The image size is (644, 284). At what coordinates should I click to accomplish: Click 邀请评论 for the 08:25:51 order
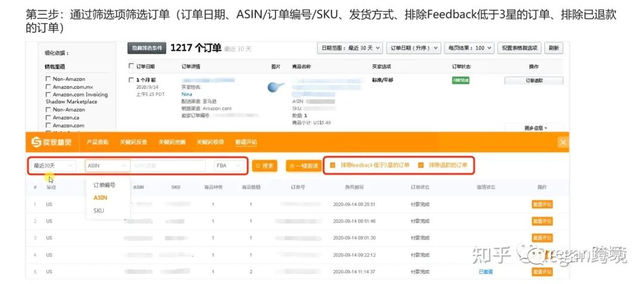(x=542, y=204)
